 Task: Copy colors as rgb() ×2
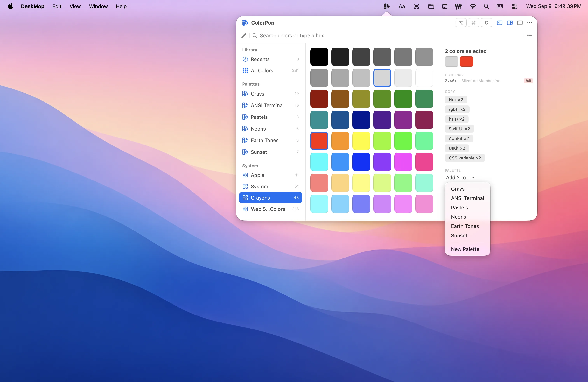pyautogui.click(x=457, y=109)
